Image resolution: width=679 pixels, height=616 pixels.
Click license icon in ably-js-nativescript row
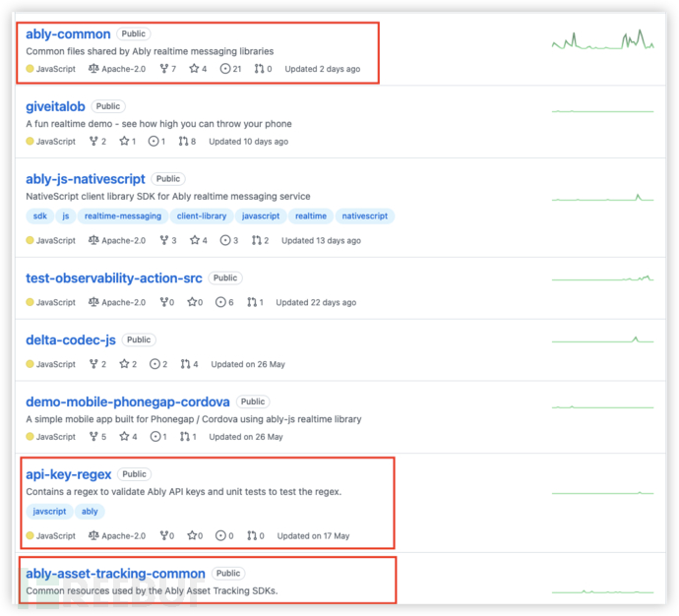click(x=93, y=240)
